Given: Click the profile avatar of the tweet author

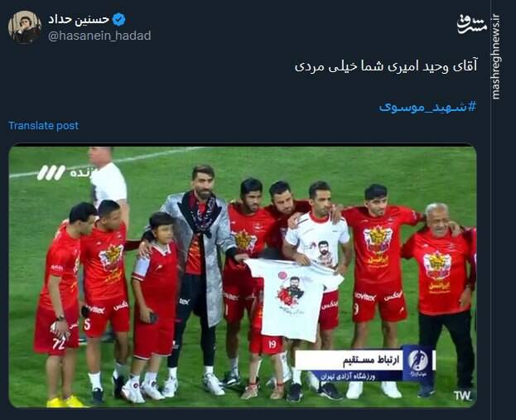Looking at the screenshot, I should click(x=25, y=27).
